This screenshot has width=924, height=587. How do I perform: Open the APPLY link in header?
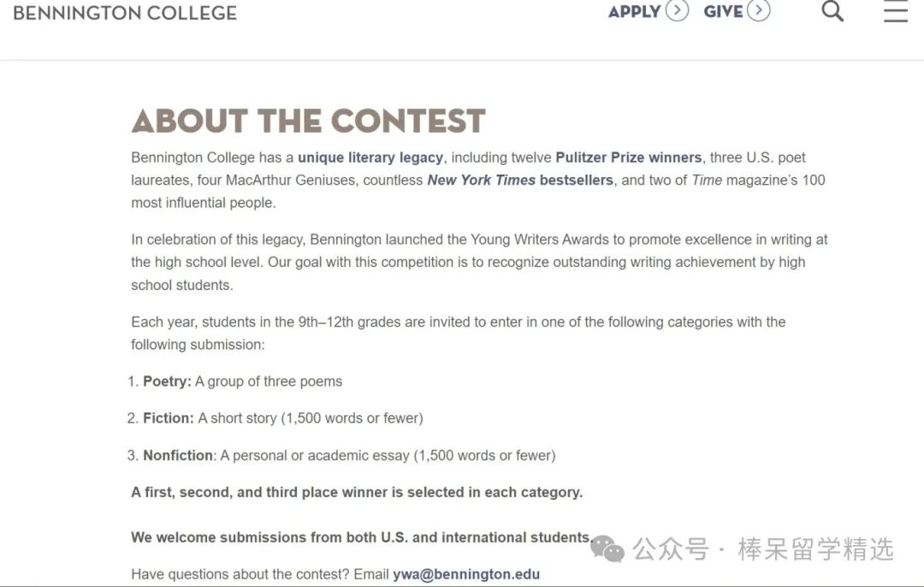tap(634, 12)
